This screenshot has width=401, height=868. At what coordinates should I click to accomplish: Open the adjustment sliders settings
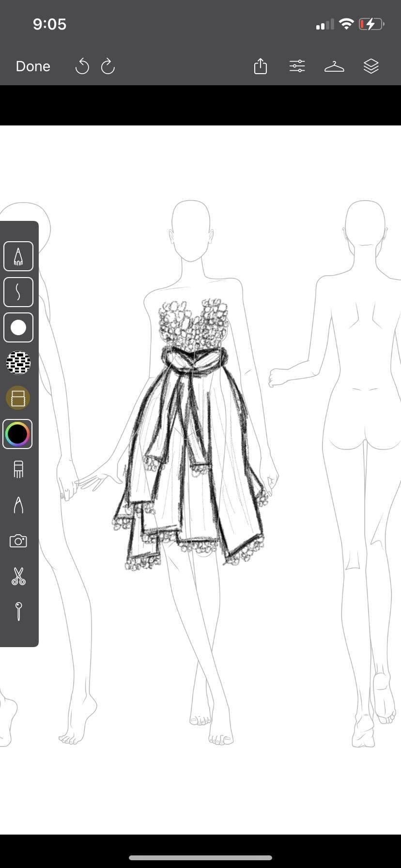(297, 66)
